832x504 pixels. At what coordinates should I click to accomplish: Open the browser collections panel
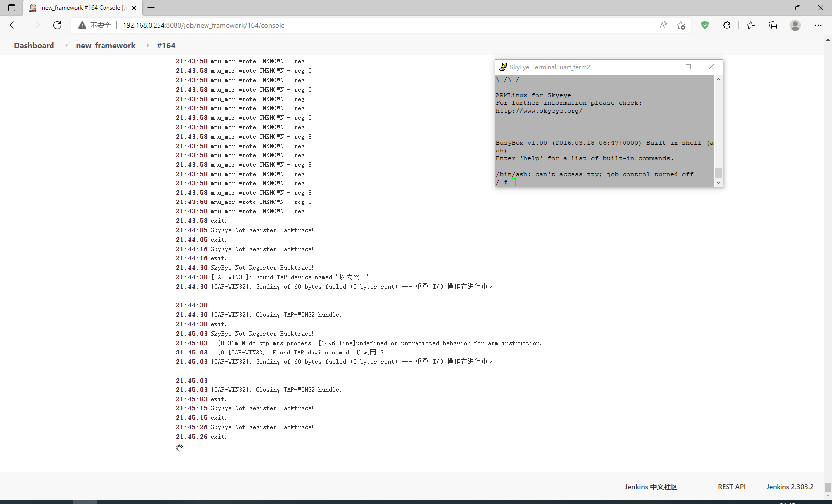(773, 25)
